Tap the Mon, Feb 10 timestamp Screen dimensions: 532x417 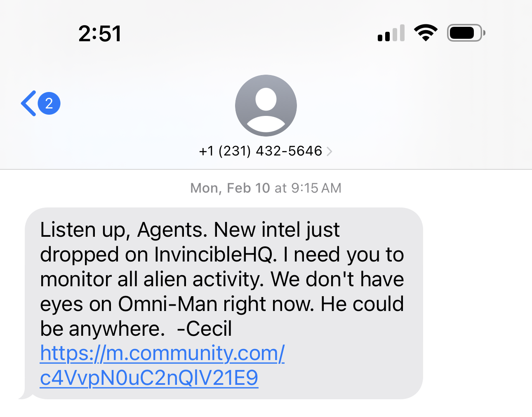coord(230,188)
